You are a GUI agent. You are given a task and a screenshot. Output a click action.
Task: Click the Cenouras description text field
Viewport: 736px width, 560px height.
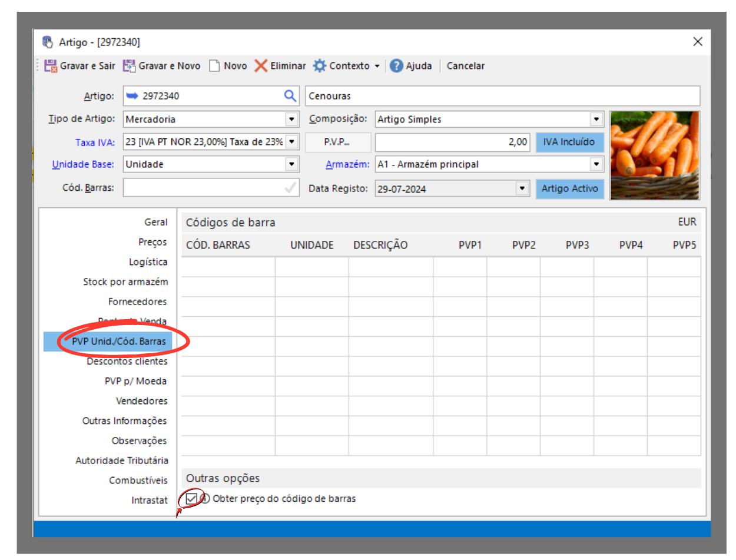click(x=502, y=96)
